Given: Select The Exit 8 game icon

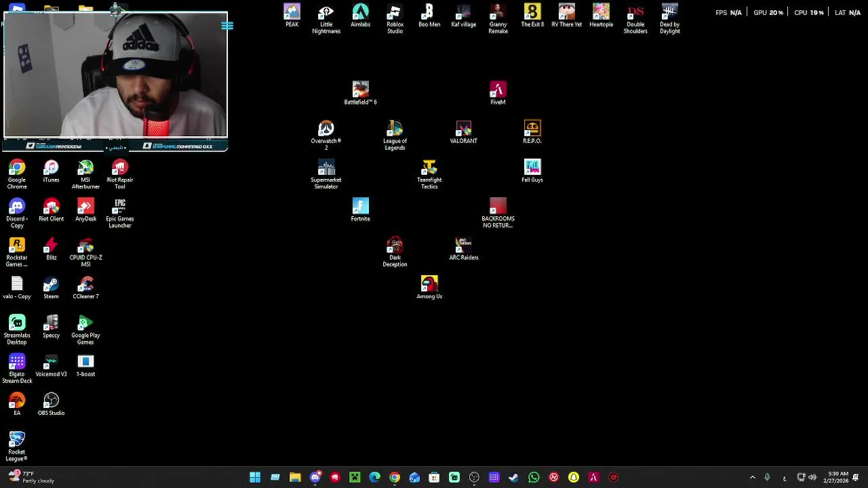Looking at the screenshot, I should click(532, 16).
